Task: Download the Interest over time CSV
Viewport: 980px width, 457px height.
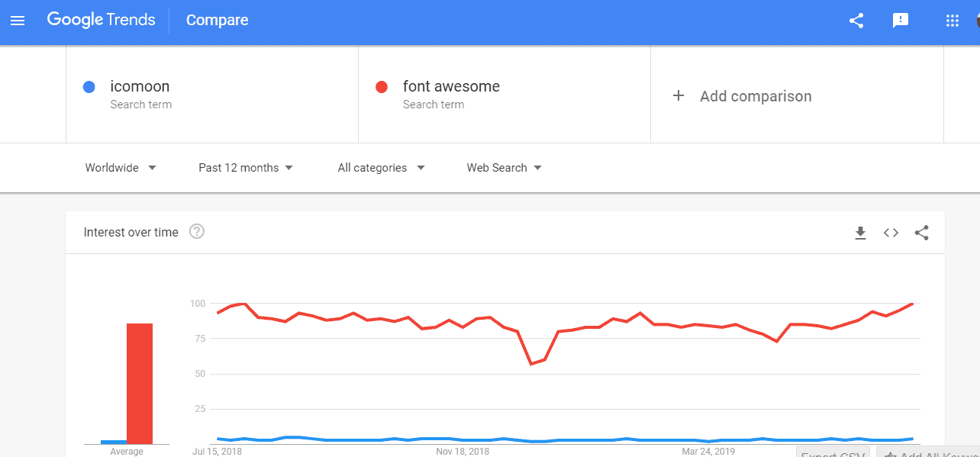Action: [860, 233]
